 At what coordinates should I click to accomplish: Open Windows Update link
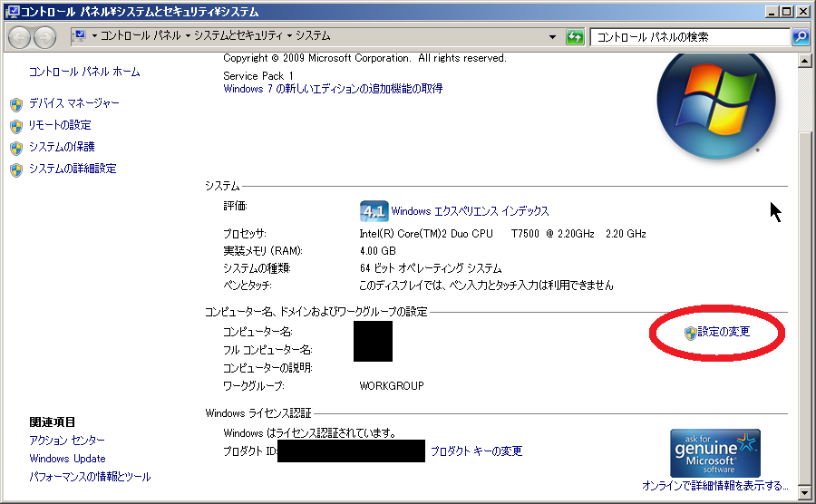coord(68,459)
